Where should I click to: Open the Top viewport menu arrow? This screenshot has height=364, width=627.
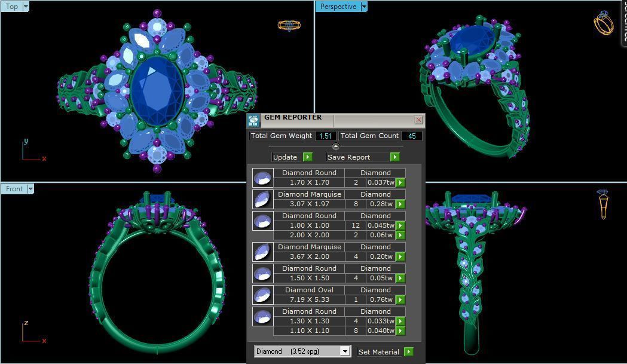26,7
